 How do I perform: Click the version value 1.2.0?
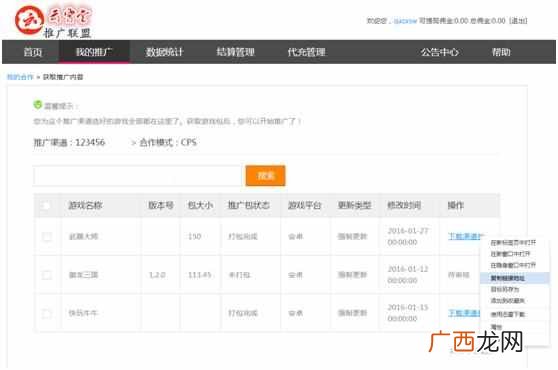click(x=157, y=275)
